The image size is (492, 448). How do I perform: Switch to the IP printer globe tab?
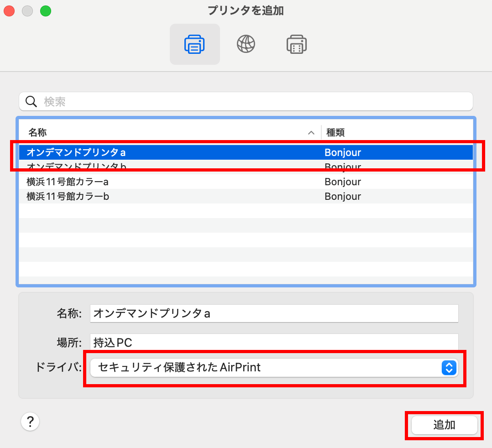tap(246, 44)
